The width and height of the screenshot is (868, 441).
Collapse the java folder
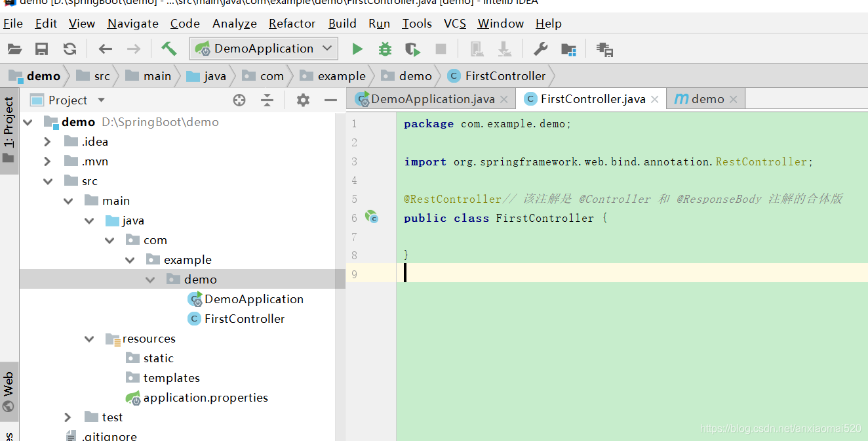coord(89,220)
